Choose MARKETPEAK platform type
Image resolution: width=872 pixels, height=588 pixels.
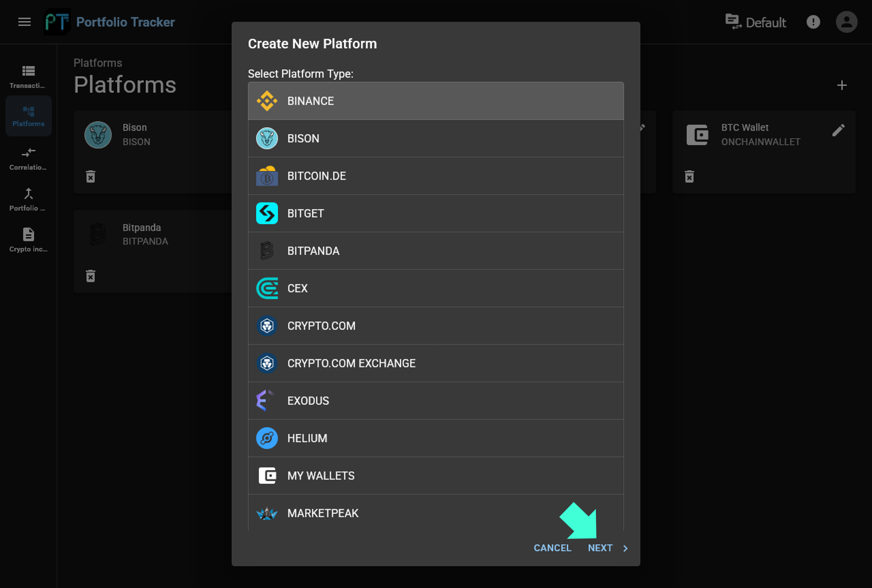pyautogui.click(x=436, y=513)
